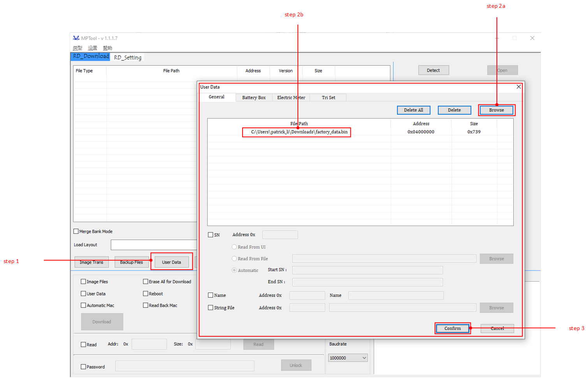Open the Baudrate dropdown
The height and width of the screenshot is (378, 588).
(x=348, y=357)
